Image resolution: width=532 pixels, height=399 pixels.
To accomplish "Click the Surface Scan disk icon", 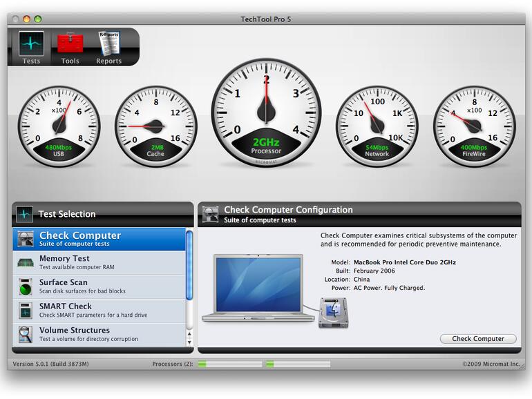I will 26,286.
